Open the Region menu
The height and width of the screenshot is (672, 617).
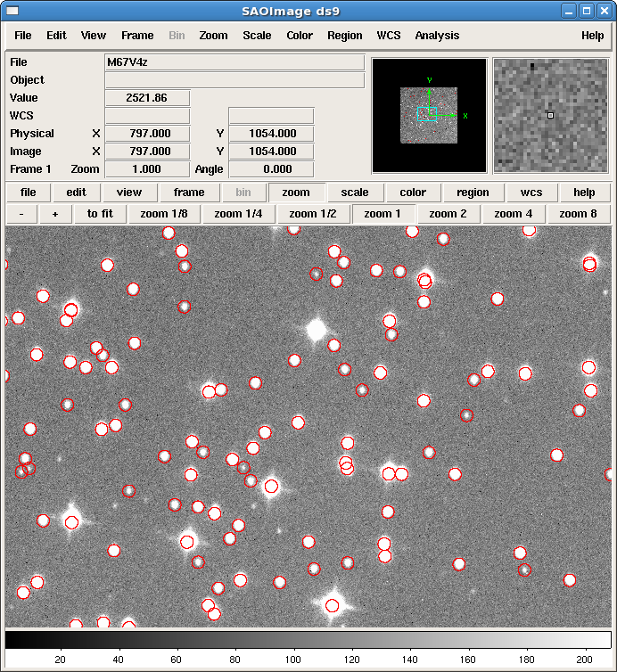345,36
